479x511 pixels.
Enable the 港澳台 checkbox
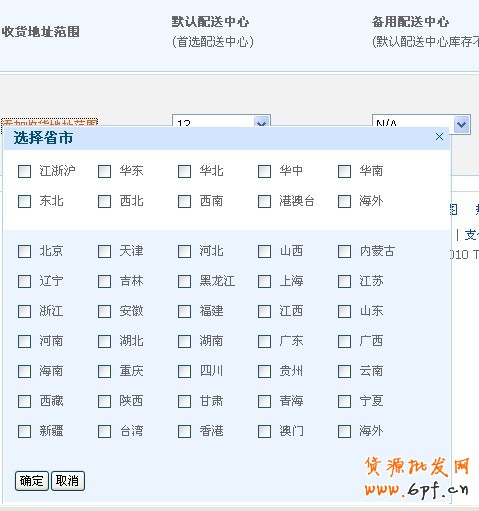[x=264, y=201]
